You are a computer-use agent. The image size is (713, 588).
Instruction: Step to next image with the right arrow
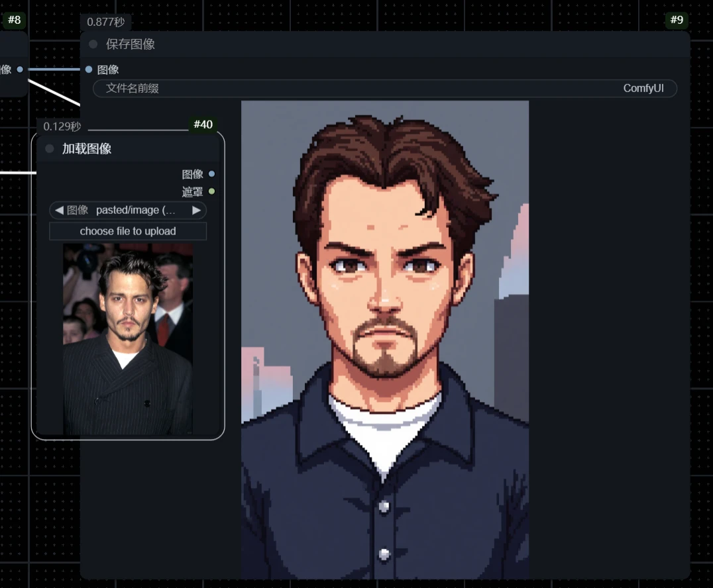pos(197,210)
